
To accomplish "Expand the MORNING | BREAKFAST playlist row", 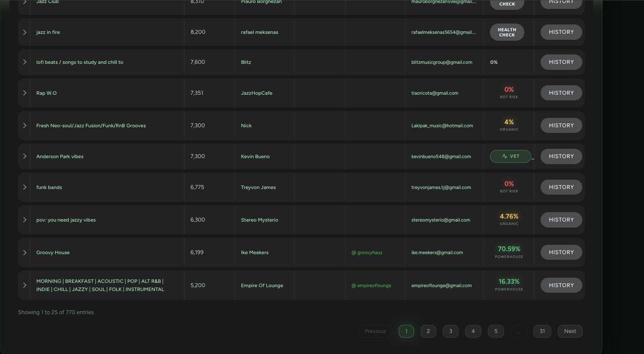I will coord(25,285).
